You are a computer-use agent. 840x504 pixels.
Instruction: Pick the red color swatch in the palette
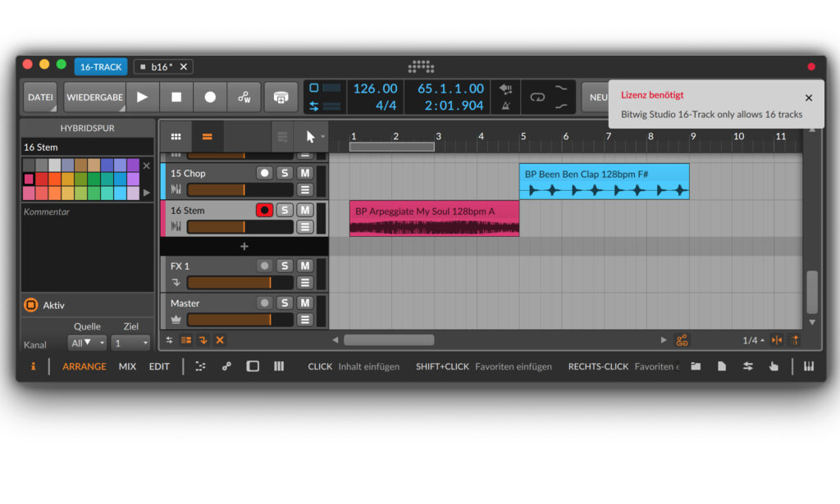click(42, 179)
